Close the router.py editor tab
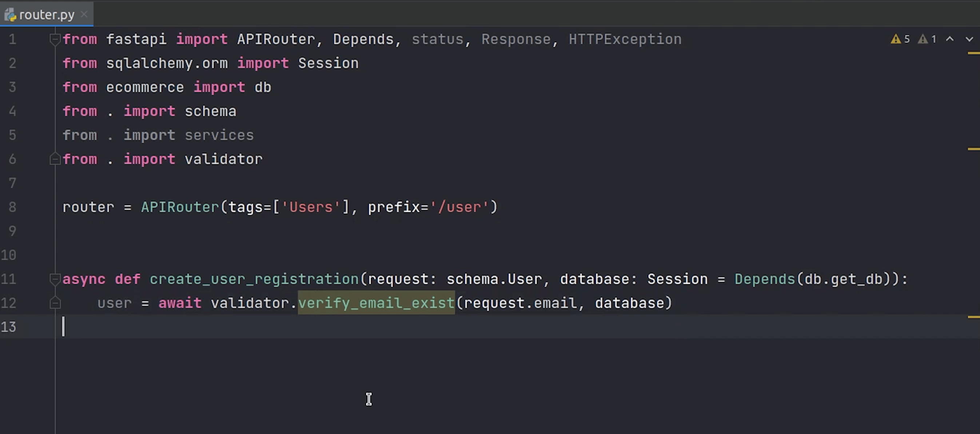 [x=84, y=15]
